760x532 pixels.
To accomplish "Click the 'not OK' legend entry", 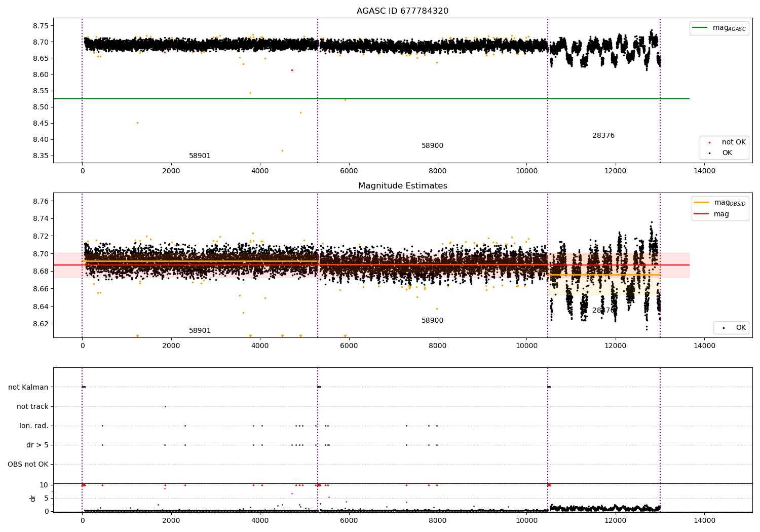I will [727, 142].
